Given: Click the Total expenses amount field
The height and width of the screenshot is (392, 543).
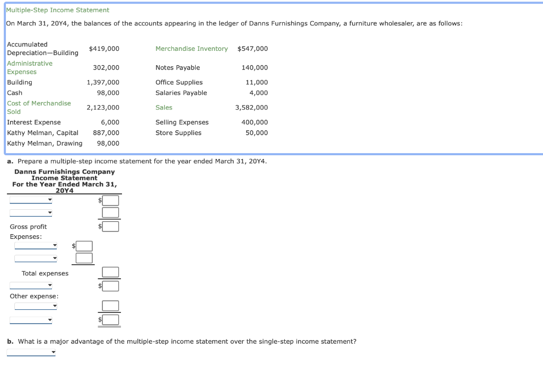Looking at the screenshot, I should coord(110,272).
